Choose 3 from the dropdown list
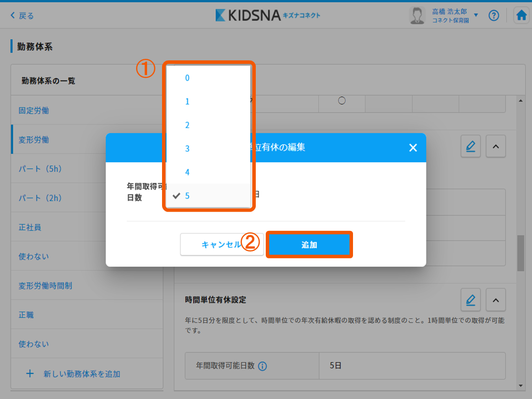The width and height of the screenshot is (532, 399). pos(187,149)
